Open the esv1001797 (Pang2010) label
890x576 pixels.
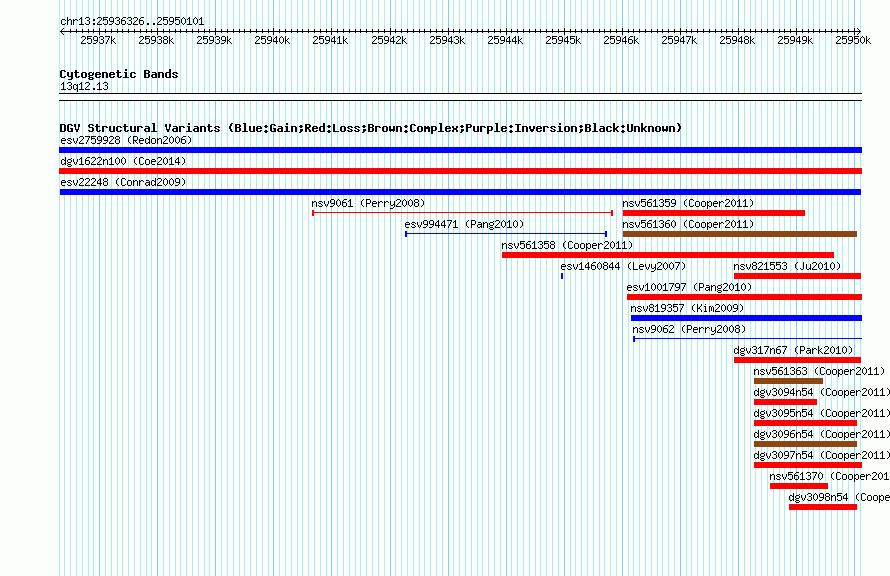click(689, 287)
